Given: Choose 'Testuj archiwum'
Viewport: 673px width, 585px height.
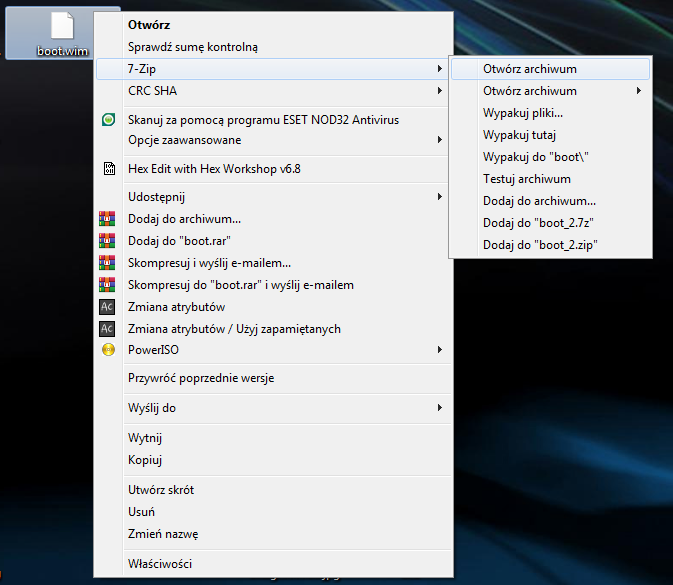Looking at the screenshot, I should 550,179.
